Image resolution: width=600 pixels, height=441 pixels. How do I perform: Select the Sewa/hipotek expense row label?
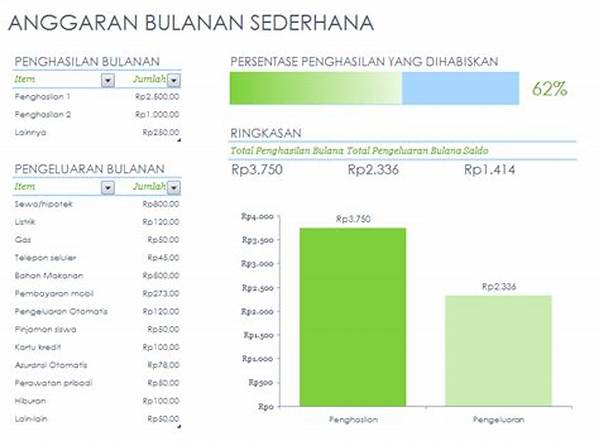pyautogui.click(x=40, y=203)
